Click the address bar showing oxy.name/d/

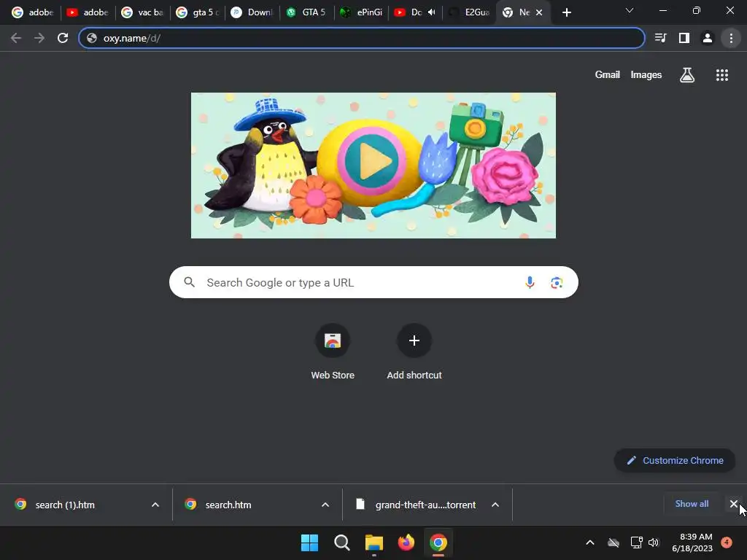pos(362,38)
